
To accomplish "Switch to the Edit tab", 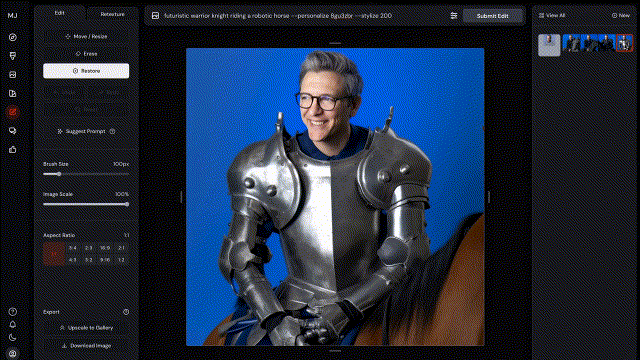I will click(60, 13).
